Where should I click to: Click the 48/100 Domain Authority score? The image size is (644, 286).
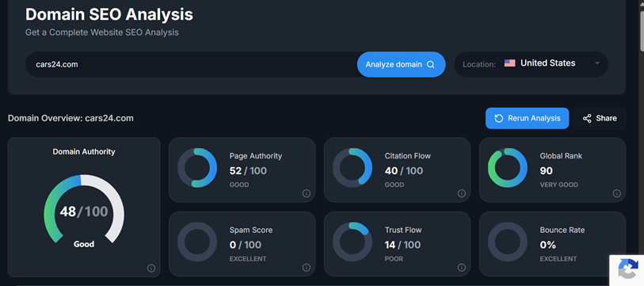(84, 212)
